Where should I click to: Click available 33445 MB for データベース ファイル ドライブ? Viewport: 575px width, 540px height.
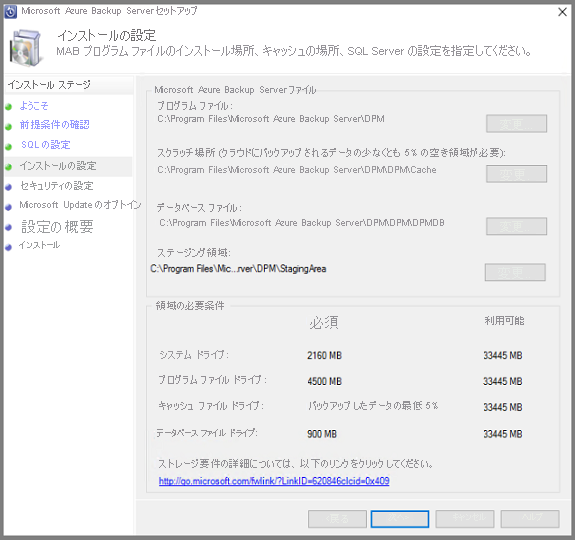point(503,434)
